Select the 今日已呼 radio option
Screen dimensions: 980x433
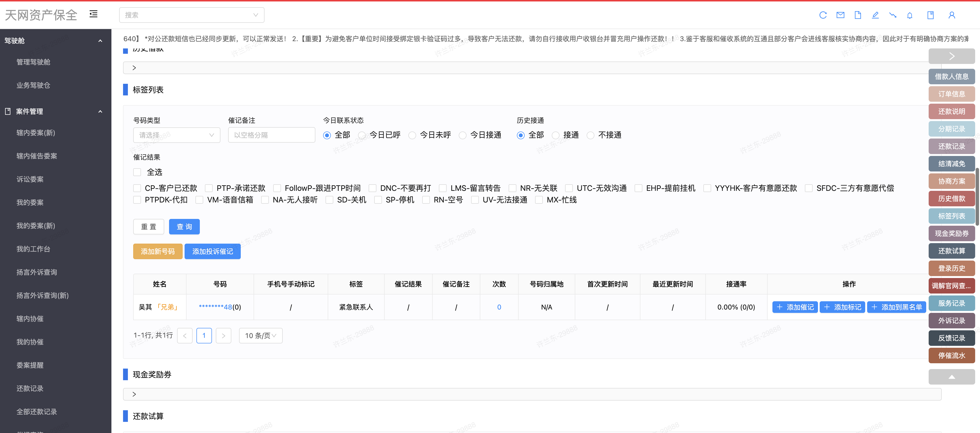(x=362, y=135)
